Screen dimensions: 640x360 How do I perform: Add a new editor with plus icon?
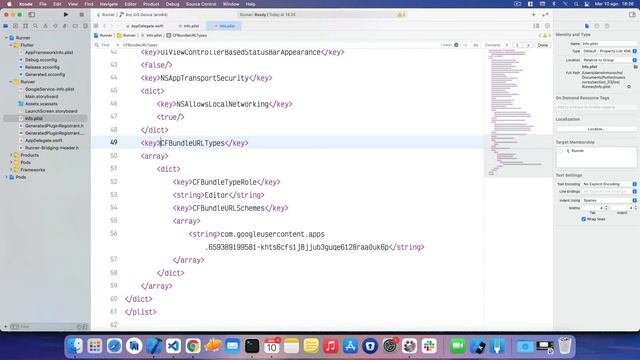[533, 15]
